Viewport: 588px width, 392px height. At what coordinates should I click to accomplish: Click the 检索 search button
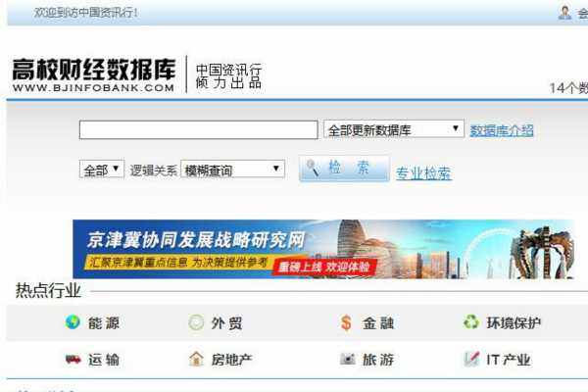click(x=344, y=169)
